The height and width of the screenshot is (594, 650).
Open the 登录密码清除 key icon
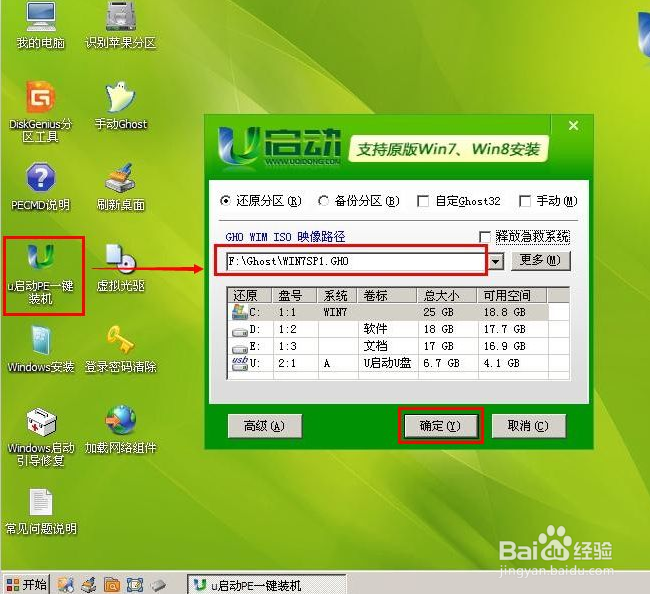tap(121, 349)
